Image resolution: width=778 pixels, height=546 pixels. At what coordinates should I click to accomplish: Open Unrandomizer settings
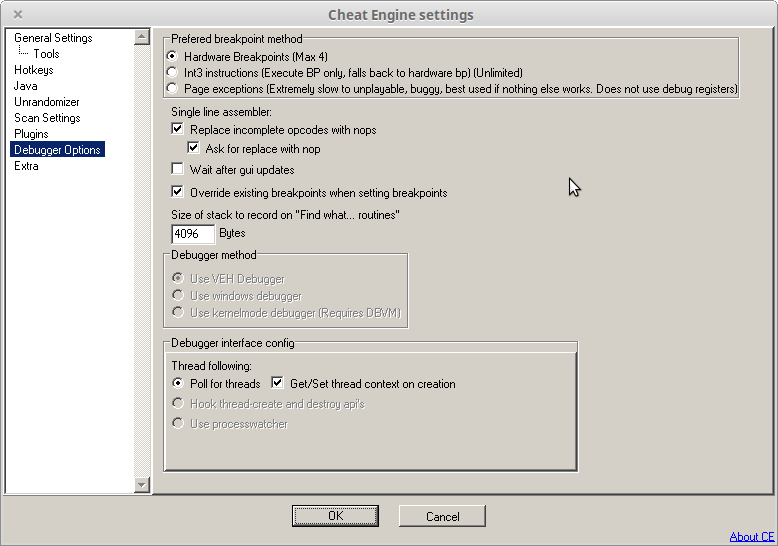pos(47,102)
